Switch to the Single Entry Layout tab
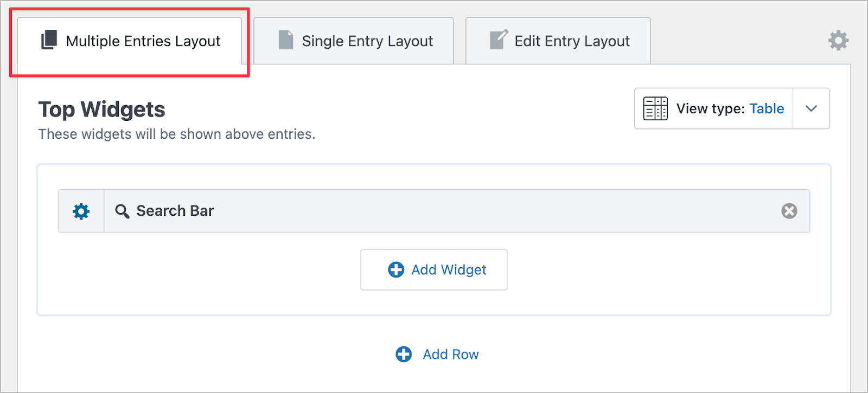Screen dimensions: 868x393 tap(353, 40)
